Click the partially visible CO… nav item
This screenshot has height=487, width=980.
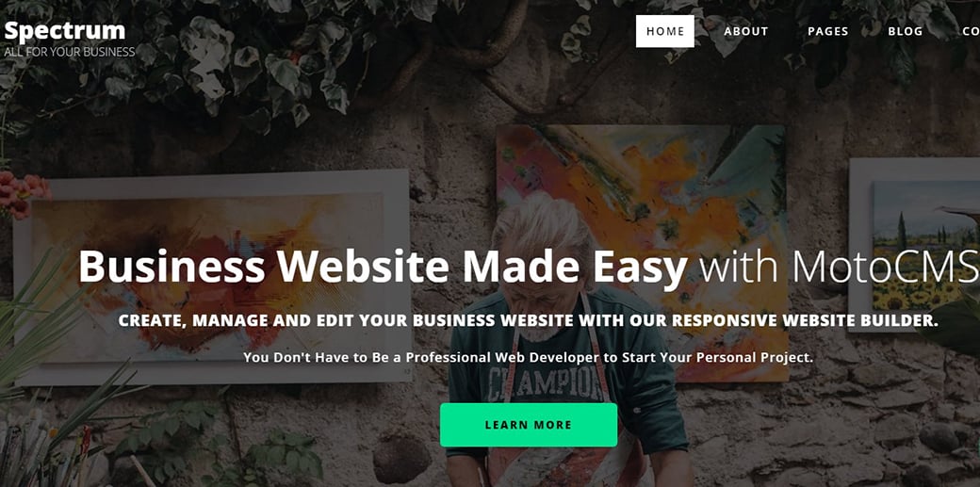click(972, 31)
